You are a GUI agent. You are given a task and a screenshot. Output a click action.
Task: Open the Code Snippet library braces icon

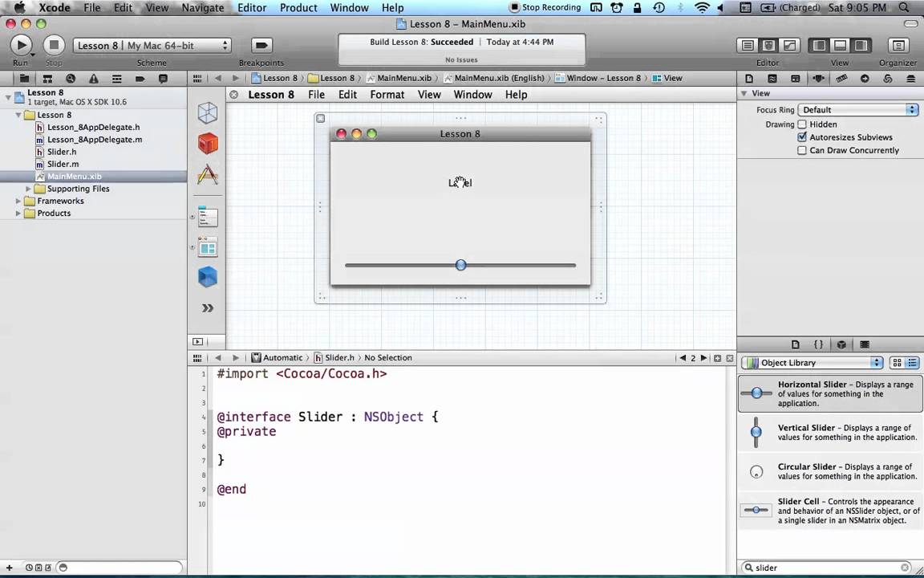point(818,344)
